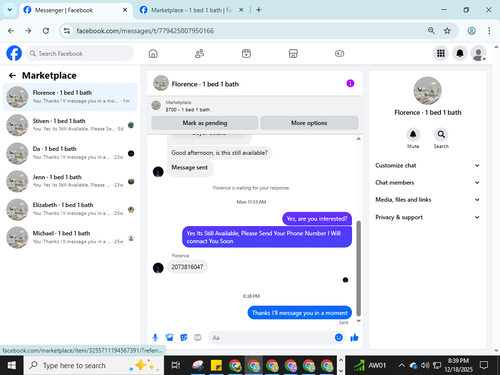The height and width of the screenshot is (375, 500).
Task: Click the chat scrollbar thumb
Action: 359,268
